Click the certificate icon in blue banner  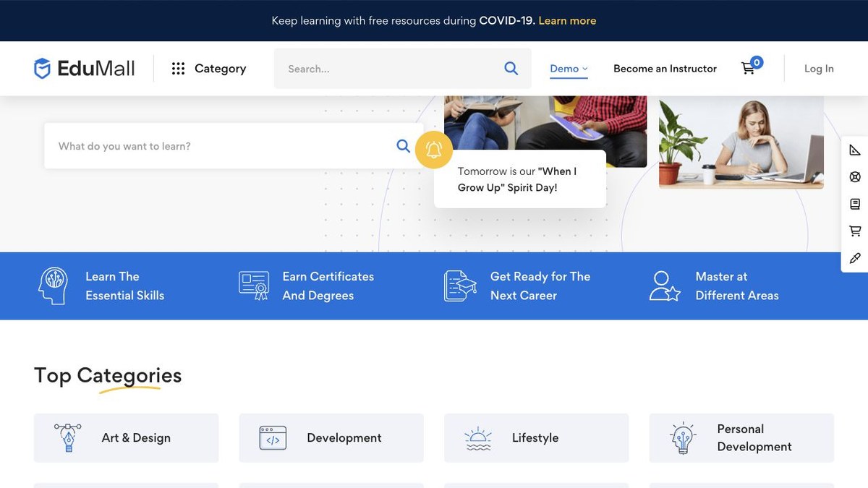tap(254, 286)
